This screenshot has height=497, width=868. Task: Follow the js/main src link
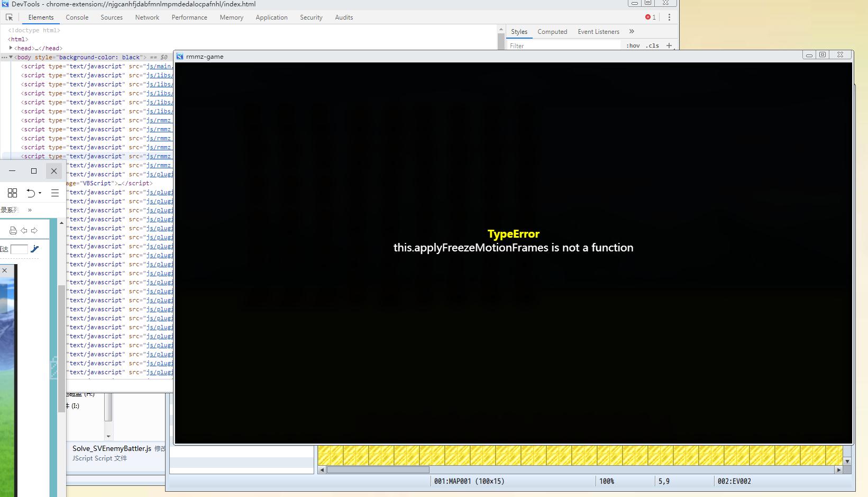(159, 66)
